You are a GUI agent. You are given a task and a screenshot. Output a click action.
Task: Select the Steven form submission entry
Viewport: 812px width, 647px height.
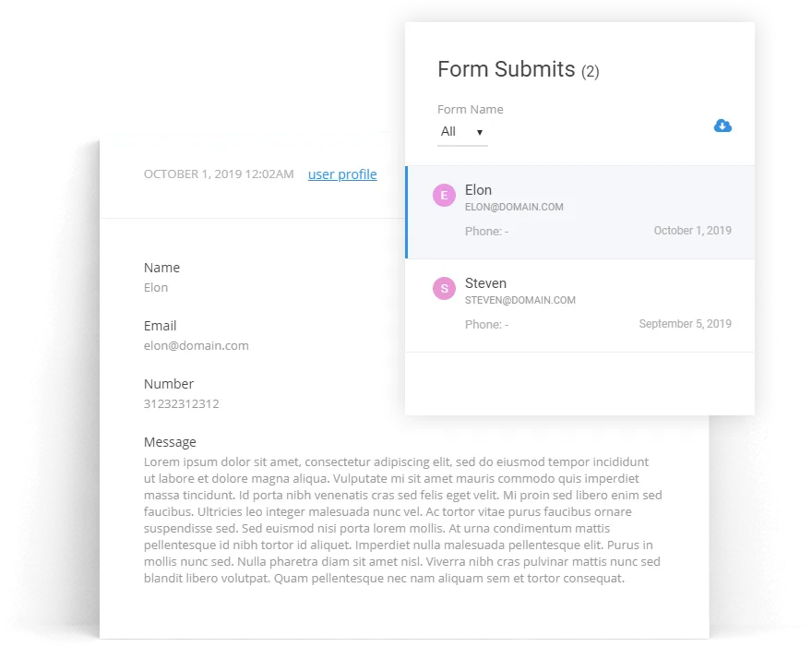coord(579,306)
